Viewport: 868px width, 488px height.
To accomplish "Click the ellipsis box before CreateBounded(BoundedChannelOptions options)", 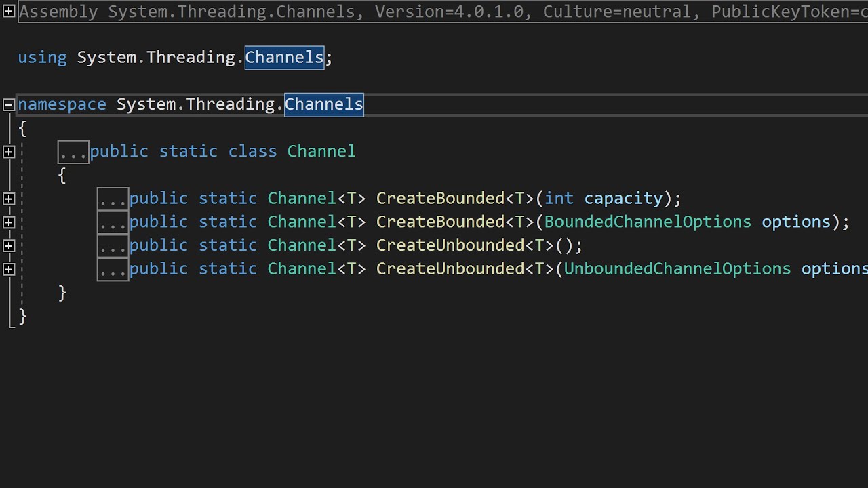I will 113,222.
